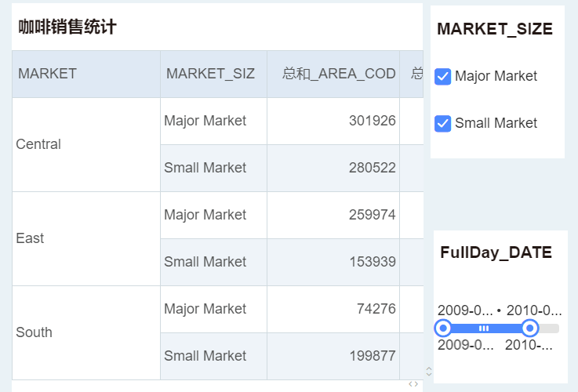Click the gray unselected slider track end
Viewport: 578px width, 392px height.
pos(550,328)
